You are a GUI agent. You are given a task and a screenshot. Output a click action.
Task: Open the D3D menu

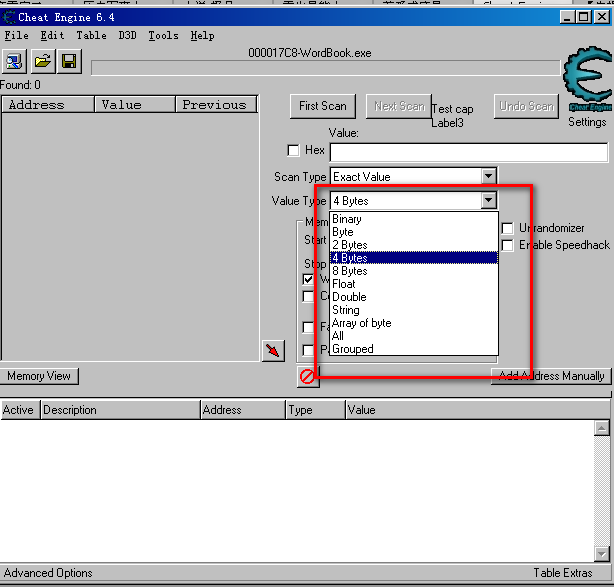tap(127, 36)
